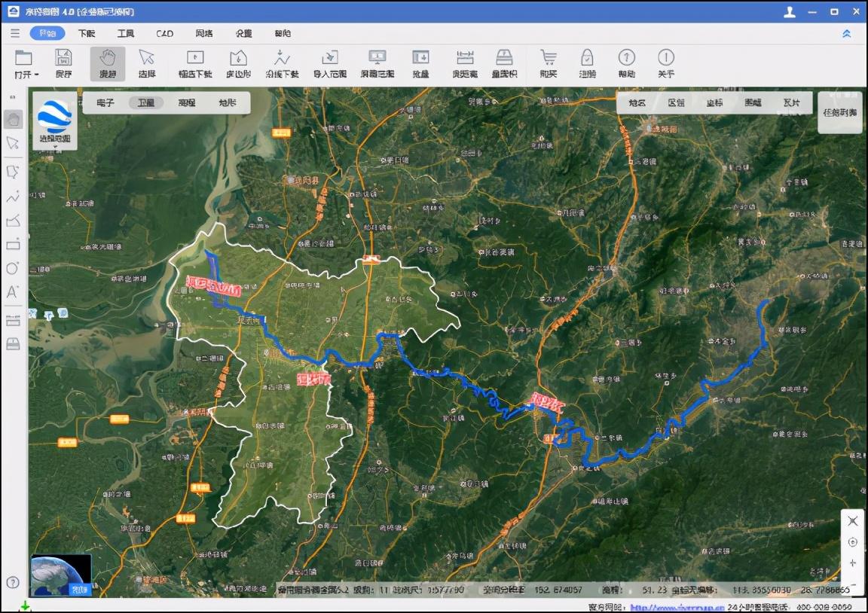The height and width of the screenshot is (613, 868).
Task: Collapse the ribbon with the double chevron
Action: tap(846, 34)
